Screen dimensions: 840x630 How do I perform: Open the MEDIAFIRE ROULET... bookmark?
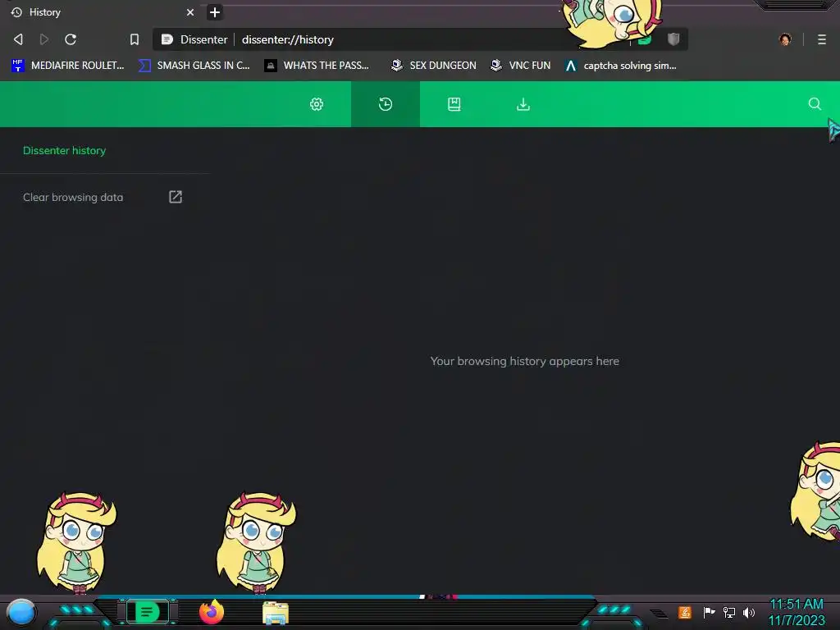click(x=67, y=66)
